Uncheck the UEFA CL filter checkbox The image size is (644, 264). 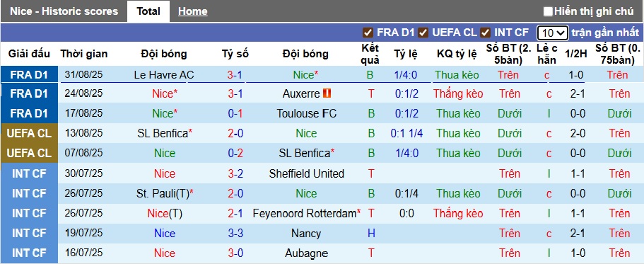423,33
